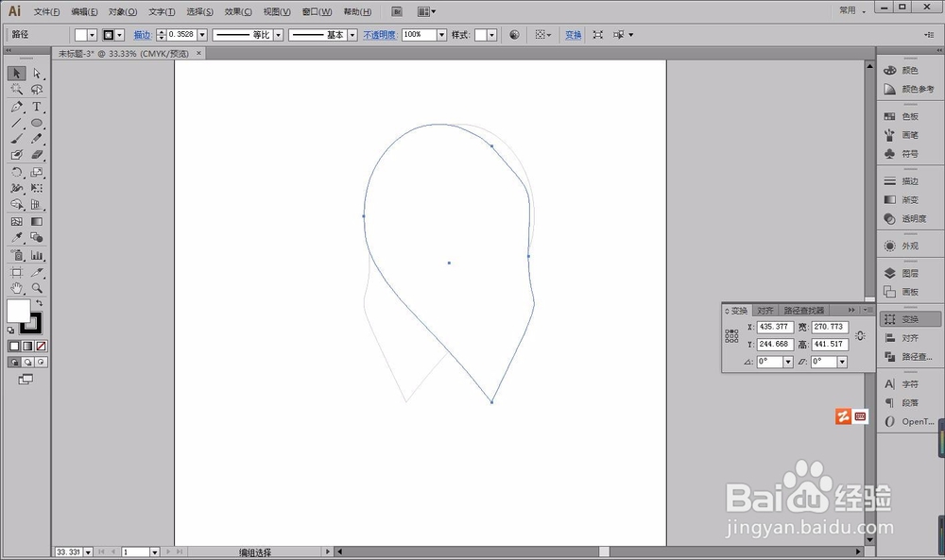Click the 描边 stroke link
This screenshot has width=945, height=560.
[x=143, y=35]
